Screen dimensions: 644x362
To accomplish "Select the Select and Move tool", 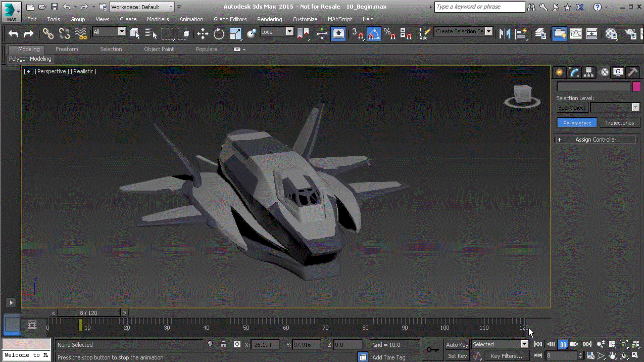I will [x=203, y=34].
